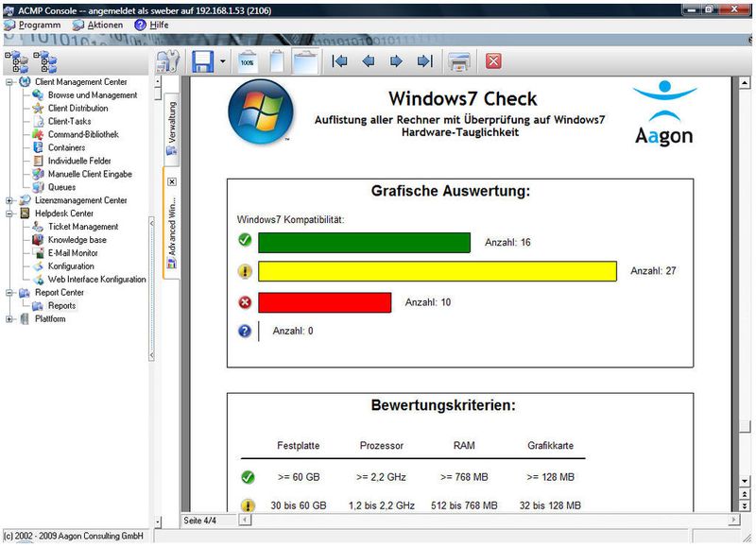Click the collapse all tree icon
Screen dimensions: 756x547
tap(44, 61)
